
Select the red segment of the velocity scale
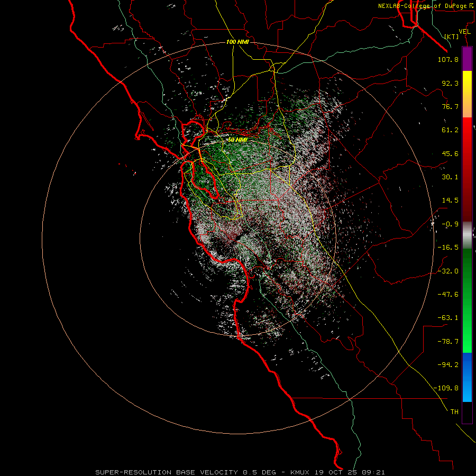pos(467,169)
